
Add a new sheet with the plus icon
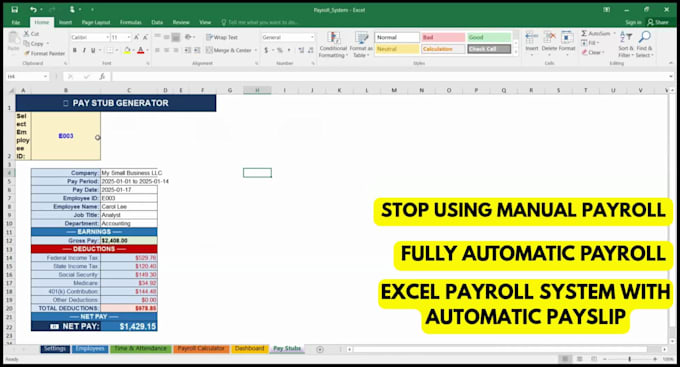(x=320, y=349)
